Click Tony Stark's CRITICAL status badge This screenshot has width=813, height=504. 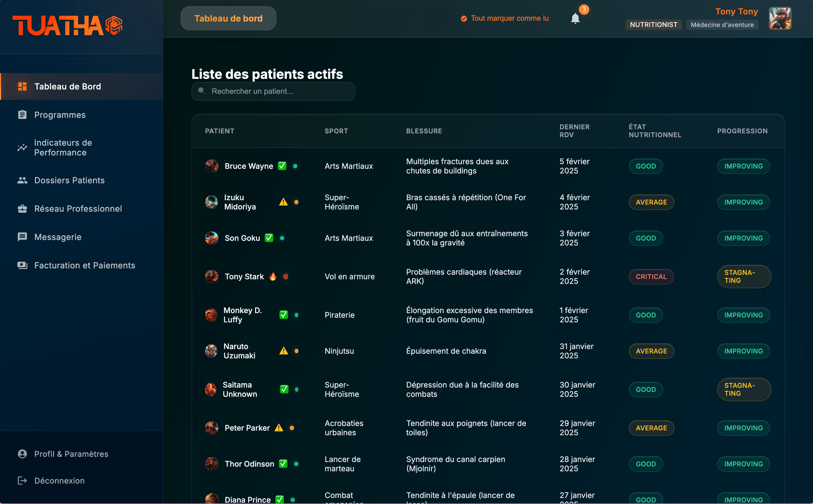point(651,276)
